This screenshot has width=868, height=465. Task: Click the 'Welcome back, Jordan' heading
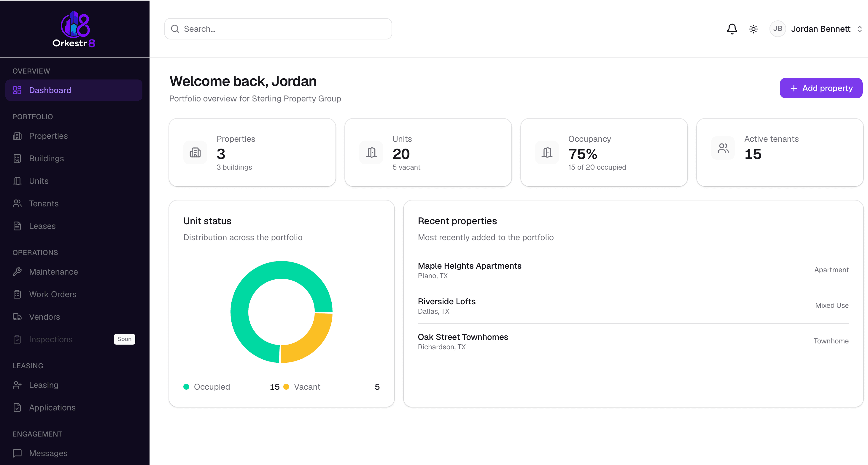(243, 81)
